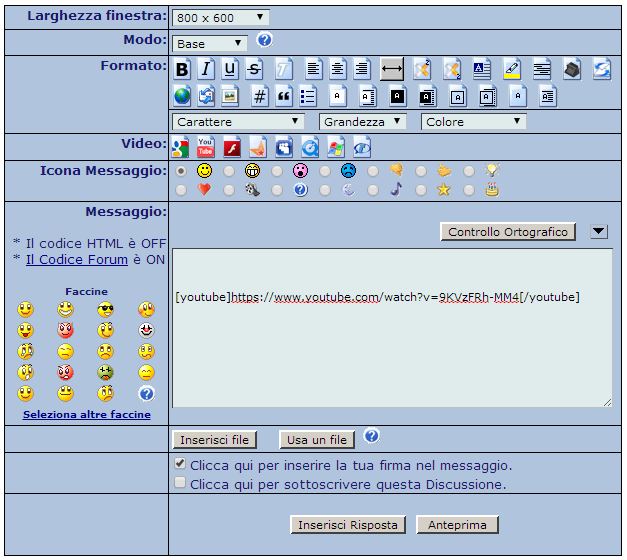Click the black-background text box icon
627x560 pixels.
[x=397, y=96]
